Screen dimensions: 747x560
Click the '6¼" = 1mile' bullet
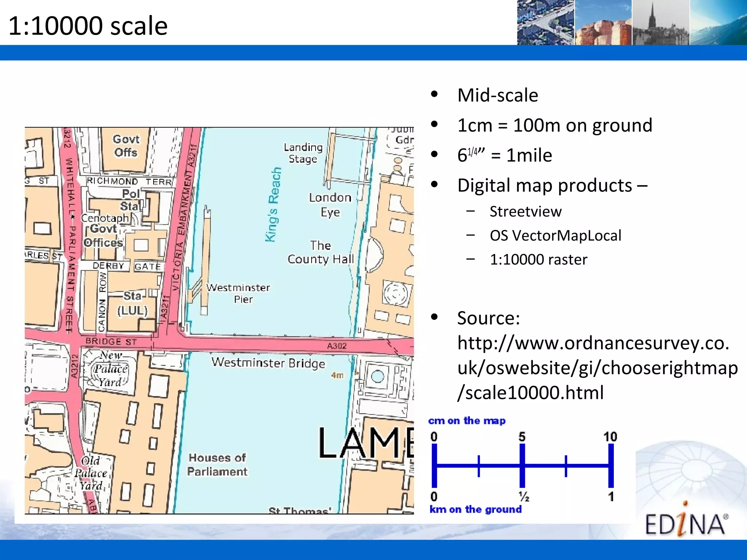point(505,155)
